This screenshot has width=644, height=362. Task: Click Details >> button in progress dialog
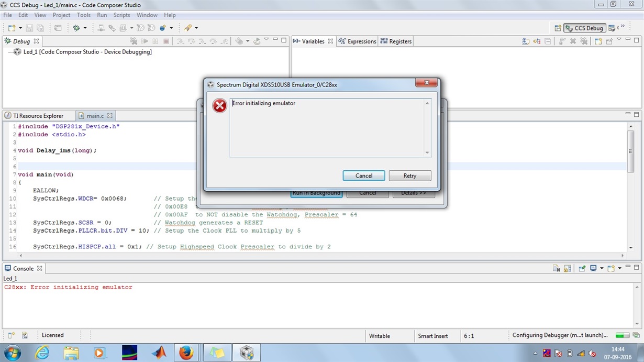tap(414, 193)
